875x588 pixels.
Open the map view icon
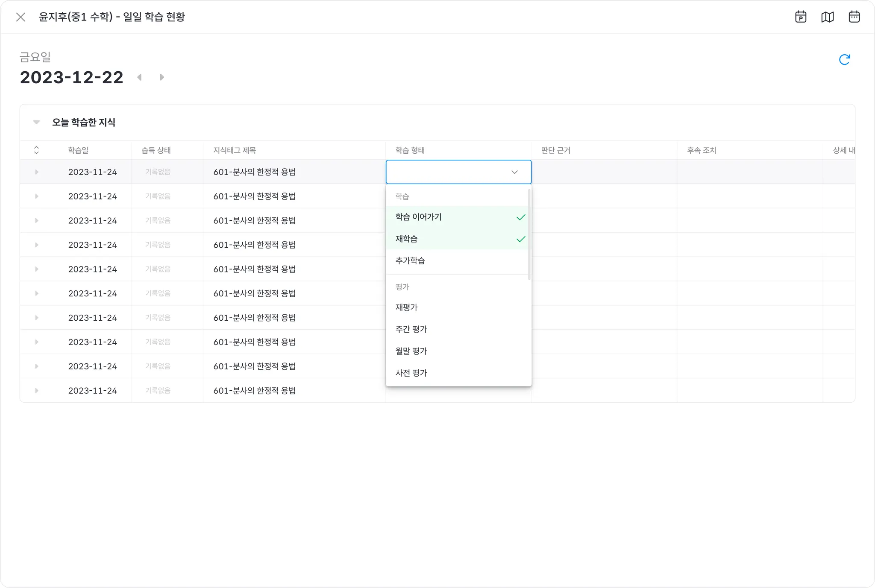click(x=828, y=17)
